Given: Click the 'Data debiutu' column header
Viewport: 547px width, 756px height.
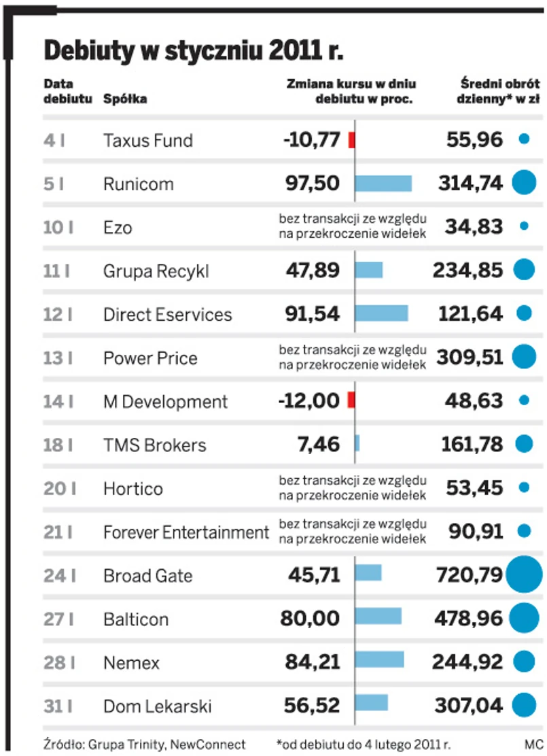Looking at the screenshot, I should (x=58, y=91).
